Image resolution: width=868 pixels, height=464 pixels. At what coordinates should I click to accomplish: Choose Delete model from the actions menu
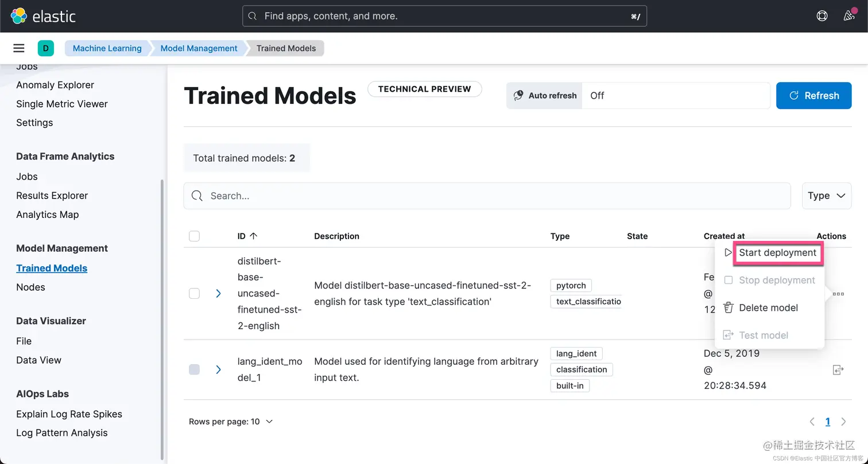769,307
